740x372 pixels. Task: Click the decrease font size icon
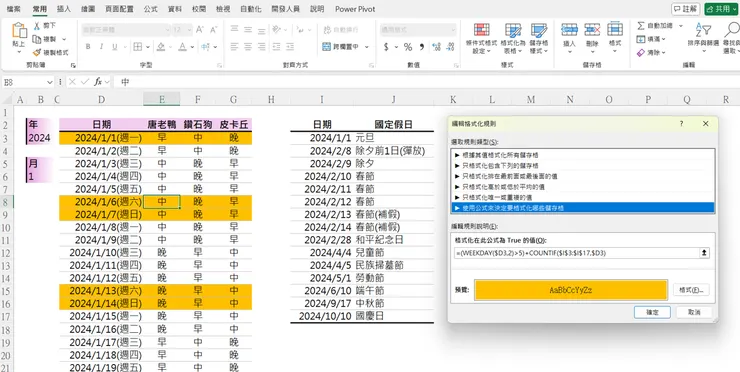213,30
